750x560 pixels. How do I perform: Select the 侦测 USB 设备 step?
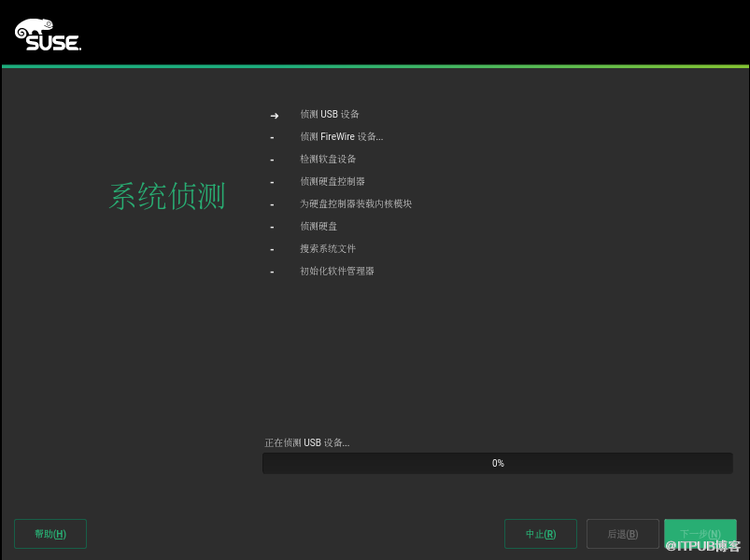click(330, 114)
